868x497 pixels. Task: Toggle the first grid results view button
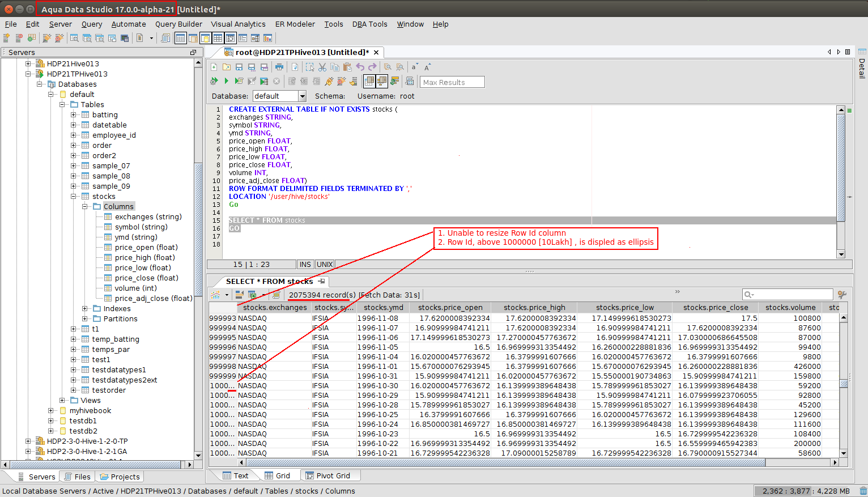point(369,82)
